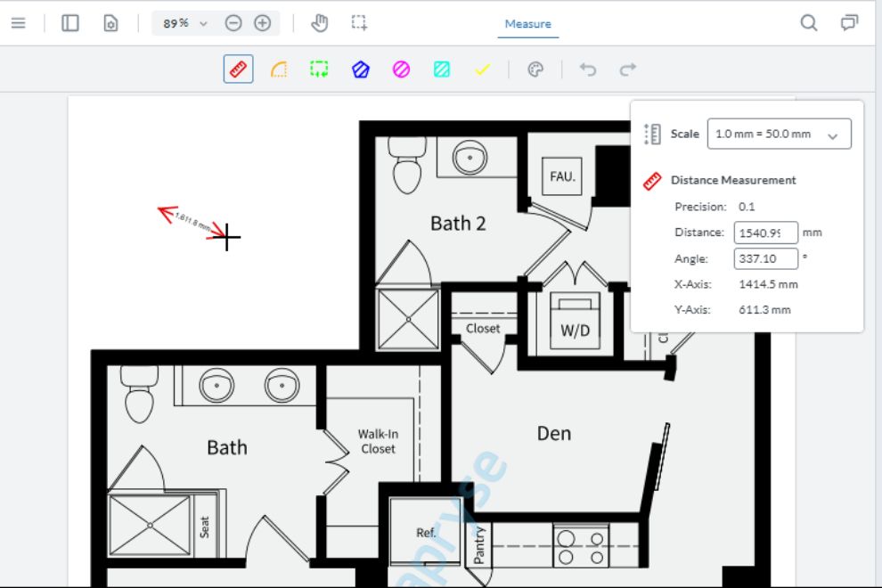Click the FAU. label on the floor plan

562,176
